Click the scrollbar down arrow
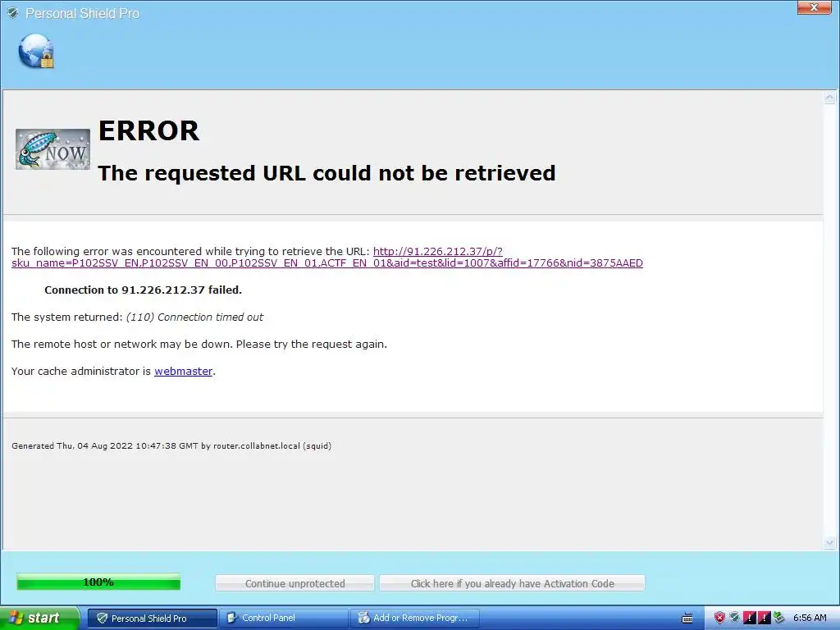This screenshot has height=630, width=840. point(830,543)
